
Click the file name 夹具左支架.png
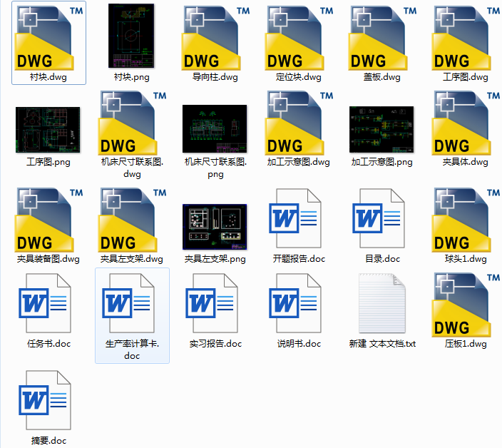coord(215,259)
